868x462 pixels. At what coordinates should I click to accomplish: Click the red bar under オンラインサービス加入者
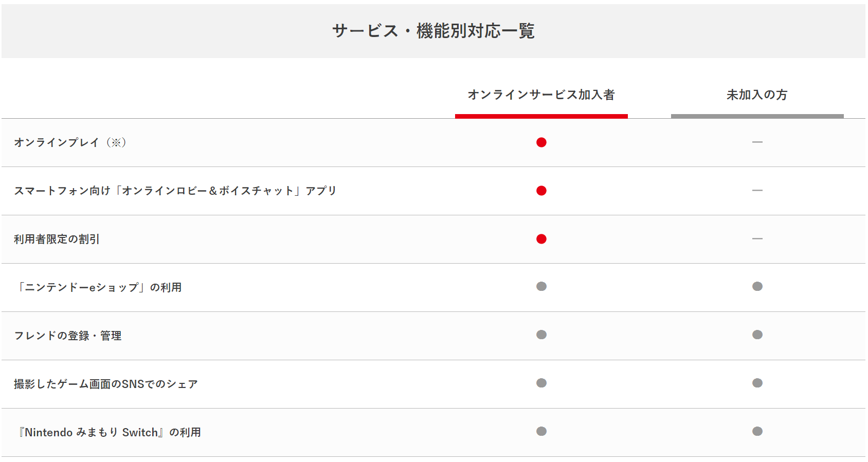[541, 116]
